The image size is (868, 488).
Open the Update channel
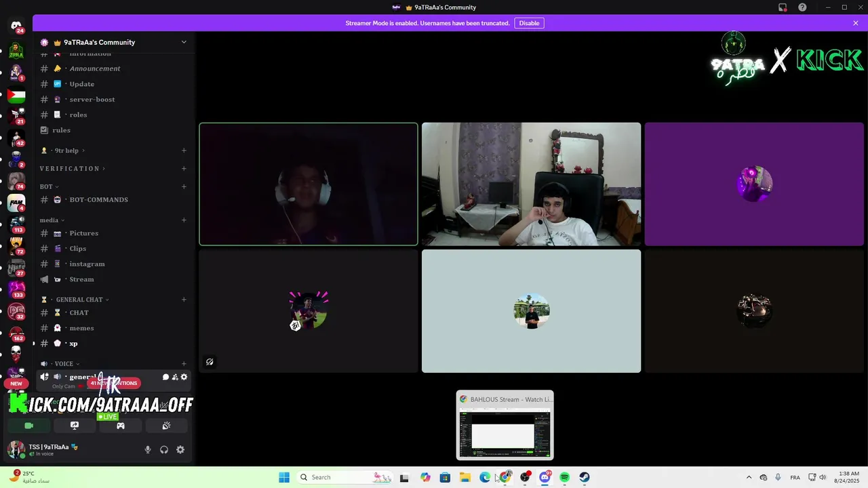coord(113,84)
